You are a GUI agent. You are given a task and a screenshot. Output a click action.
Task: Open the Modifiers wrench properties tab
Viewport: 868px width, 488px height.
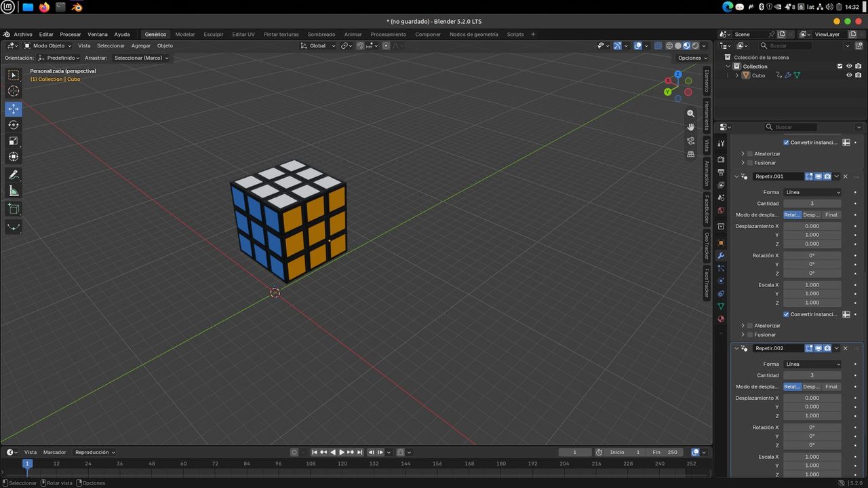(x=721, y=255)
